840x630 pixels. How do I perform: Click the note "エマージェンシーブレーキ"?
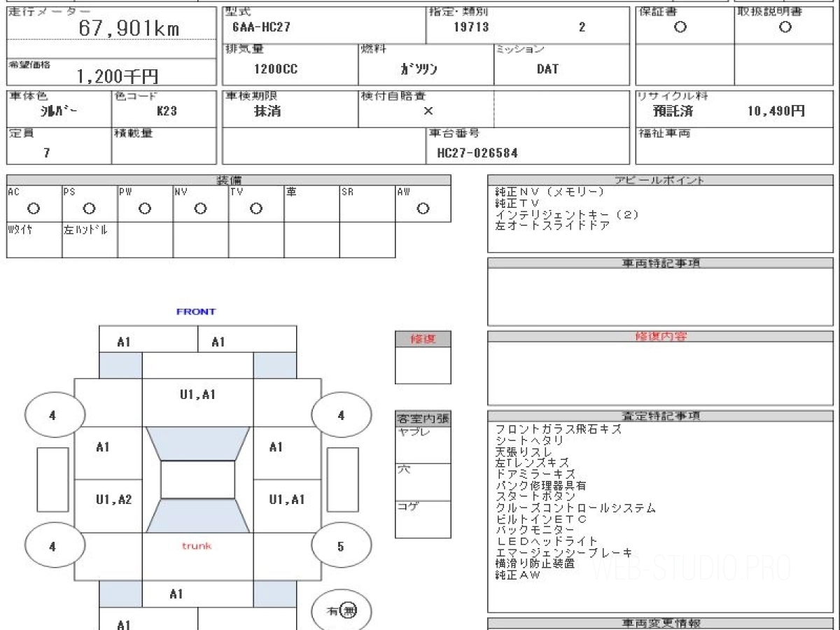[x=563, y=552]
